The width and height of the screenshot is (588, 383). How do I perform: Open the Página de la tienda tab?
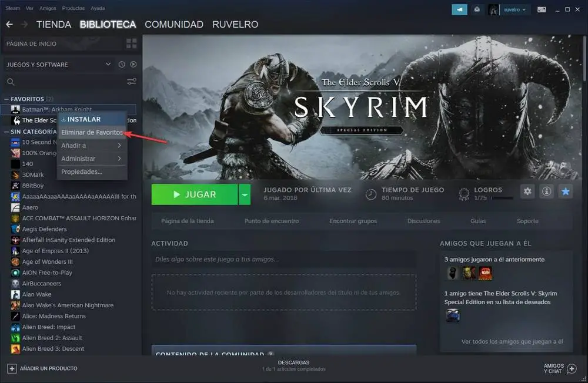tap(188, 221)
